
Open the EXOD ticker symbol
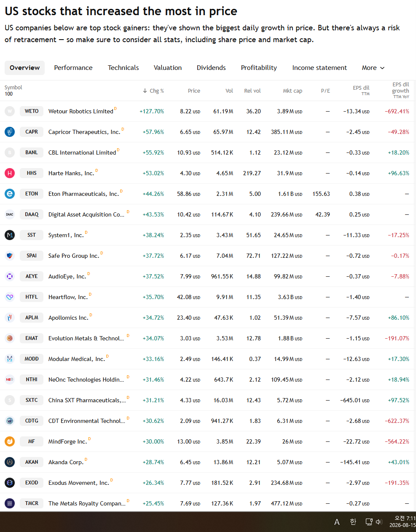pyautogui.click(x=32, y=483)
